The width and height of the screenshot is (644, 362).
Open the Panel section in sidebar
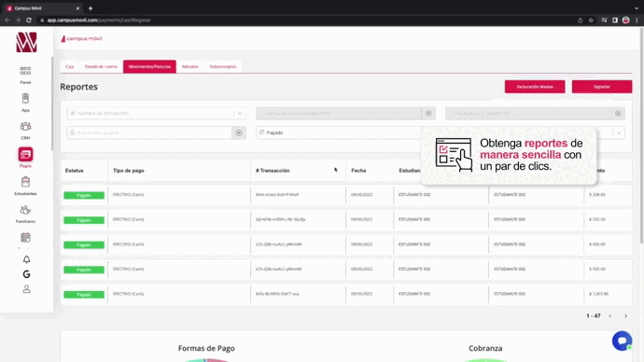coord(25,75)
